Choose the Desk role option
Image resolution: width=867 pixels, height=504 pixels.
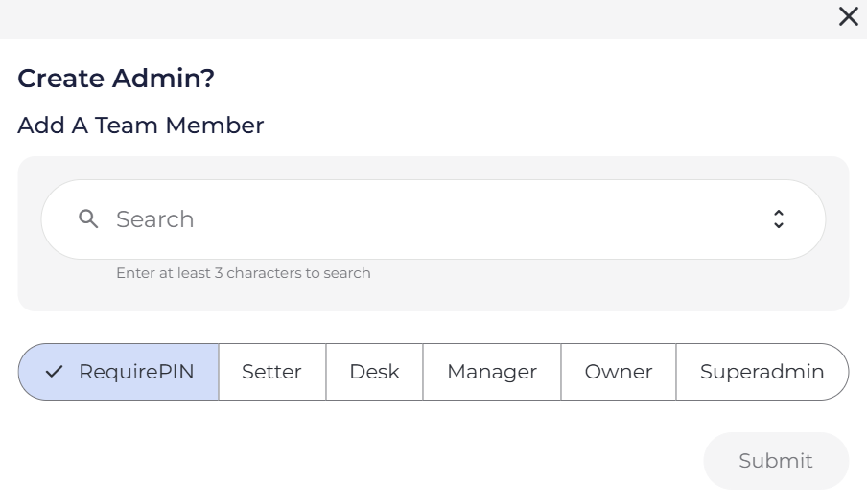pyautogui.click(x=374, y=372)
